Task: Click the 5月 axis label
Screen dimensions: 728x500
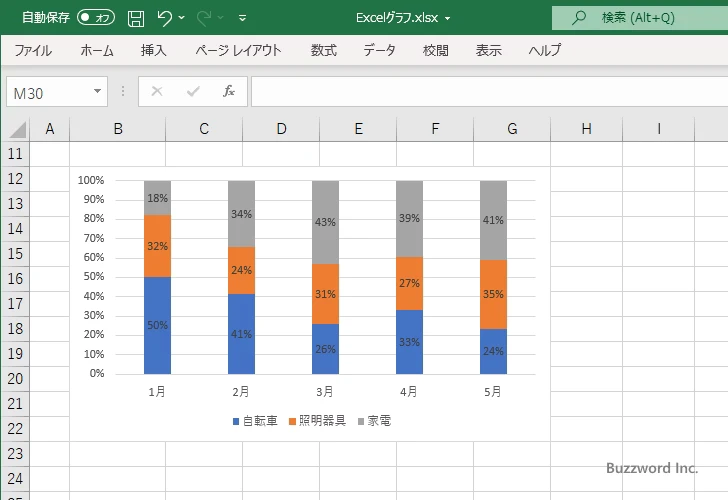Action: (493, 392)
